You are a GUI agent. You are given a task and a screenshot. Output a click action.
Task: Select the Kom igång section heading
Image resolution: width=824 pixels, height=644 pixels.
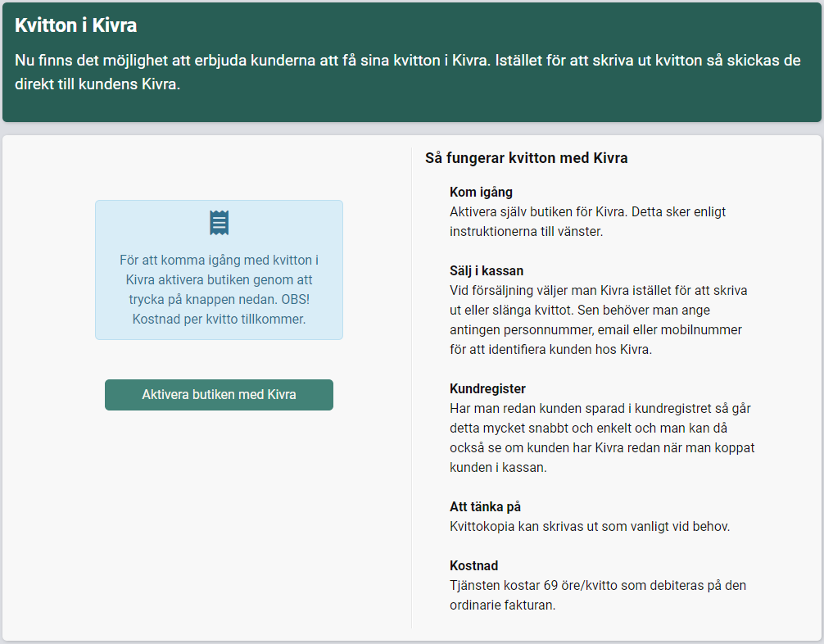point(481,193)
